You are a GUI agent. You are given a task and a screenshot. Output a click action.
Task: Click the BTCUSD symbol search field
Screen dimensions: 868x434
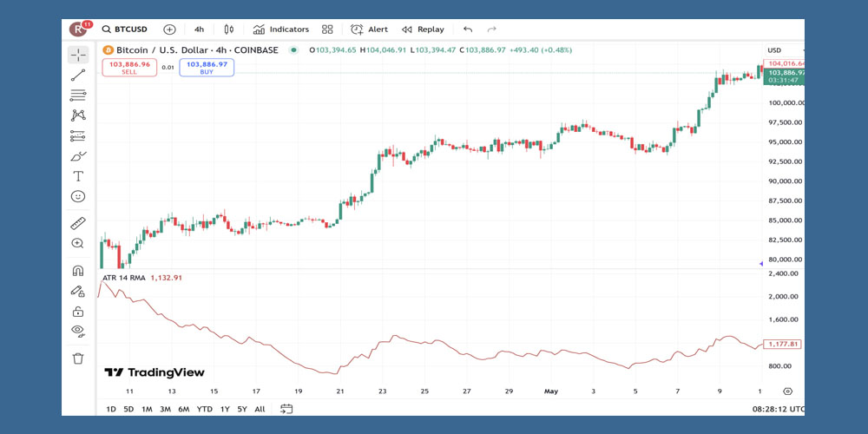tap(127, 30)
